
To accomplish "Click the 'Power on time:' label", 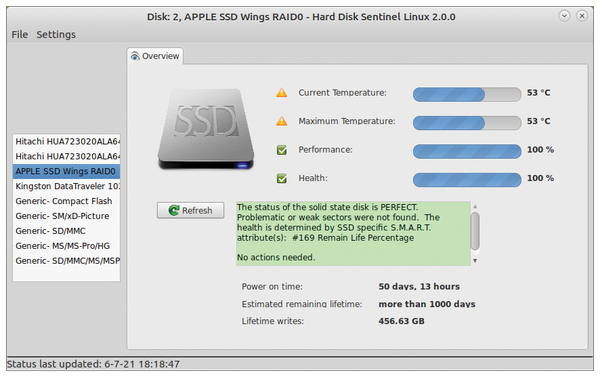I will [x=272, y=286].
